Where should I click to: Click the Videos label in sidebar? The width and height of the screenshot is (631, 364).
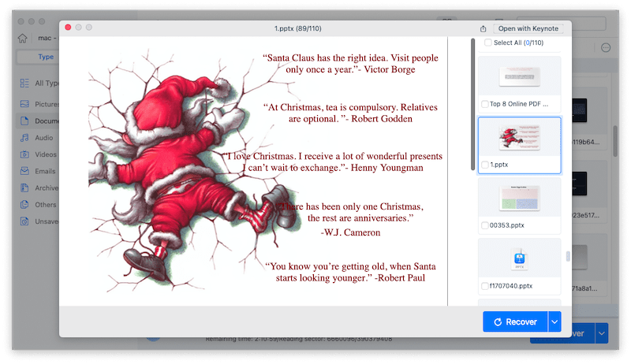[x=46, y=154]
